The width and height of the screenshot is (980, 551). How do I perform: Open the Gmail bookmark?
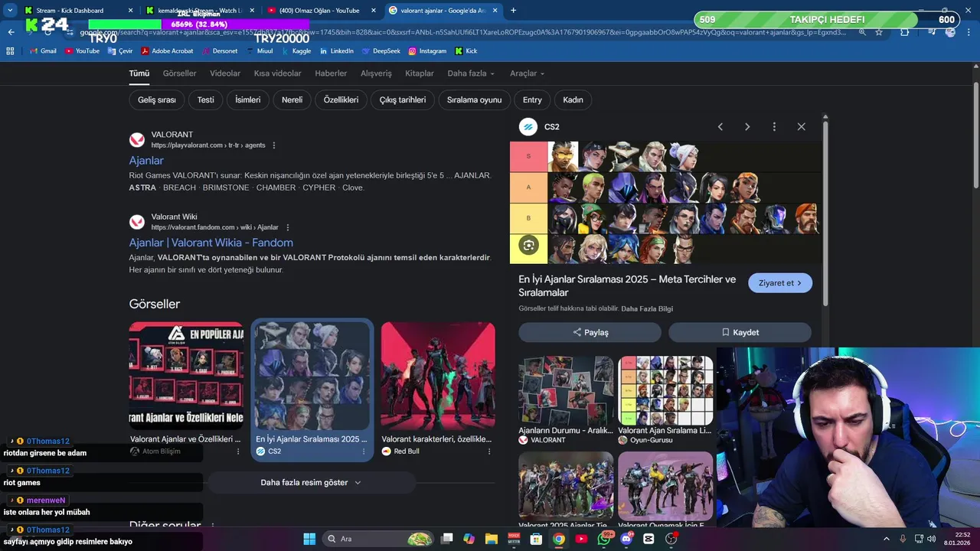pyautogui.click(x=43, y=51)
